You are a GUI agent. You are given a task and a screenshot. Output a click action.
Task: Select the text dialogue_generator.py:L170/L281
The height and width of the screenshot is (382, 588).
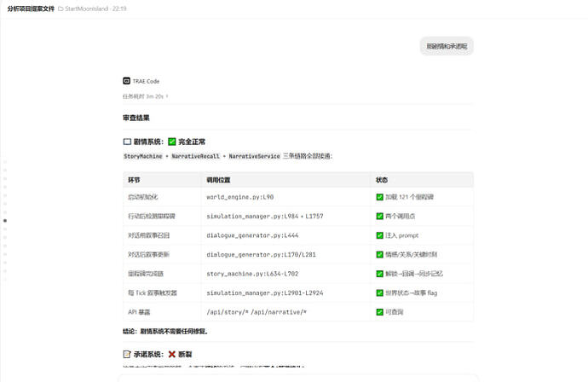coord(261,254)
